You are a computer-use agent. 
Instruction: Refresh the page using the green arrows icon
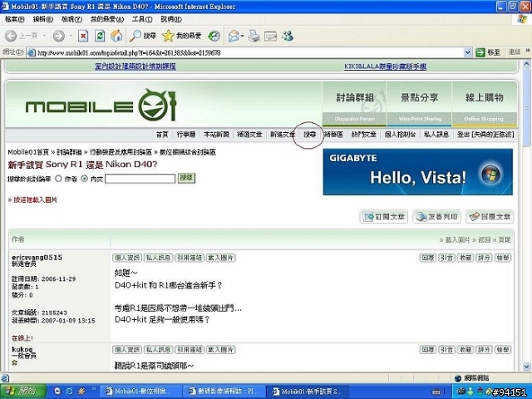100,36
